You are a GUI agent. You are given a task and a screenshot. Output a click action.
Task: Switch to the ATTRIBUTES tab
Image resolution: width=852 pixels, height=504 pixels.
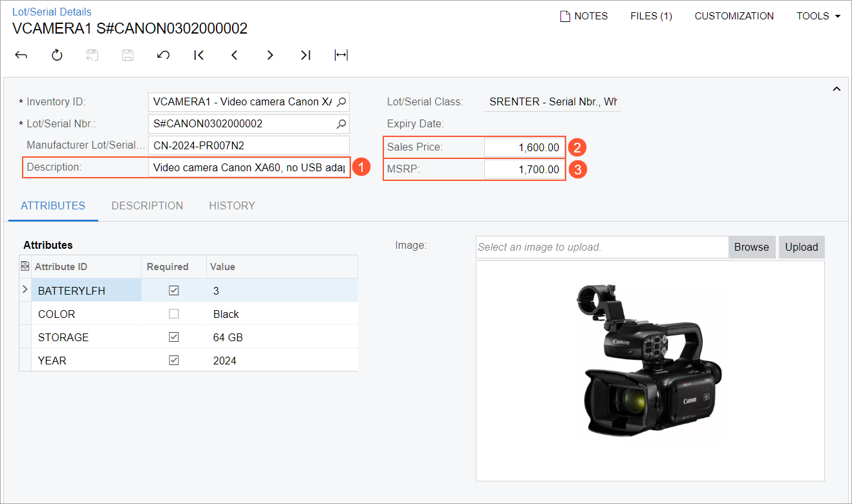point(53,205)
